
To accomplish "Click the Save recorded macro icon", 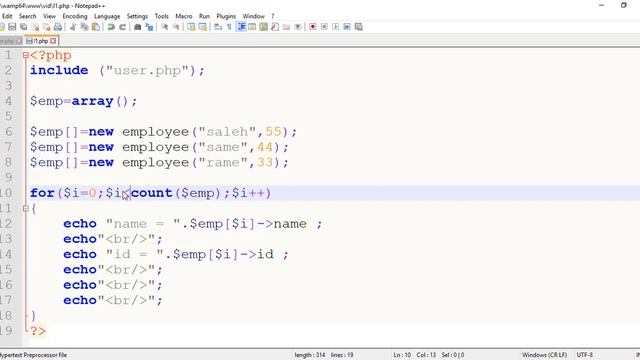I will click(x=359, y=27).
